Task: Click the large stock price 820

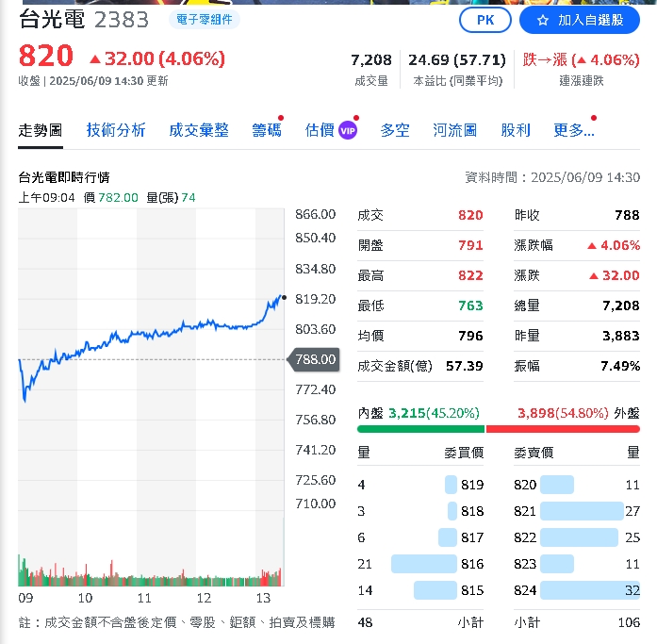Action: pyautogui.click(x=46, y=57)
